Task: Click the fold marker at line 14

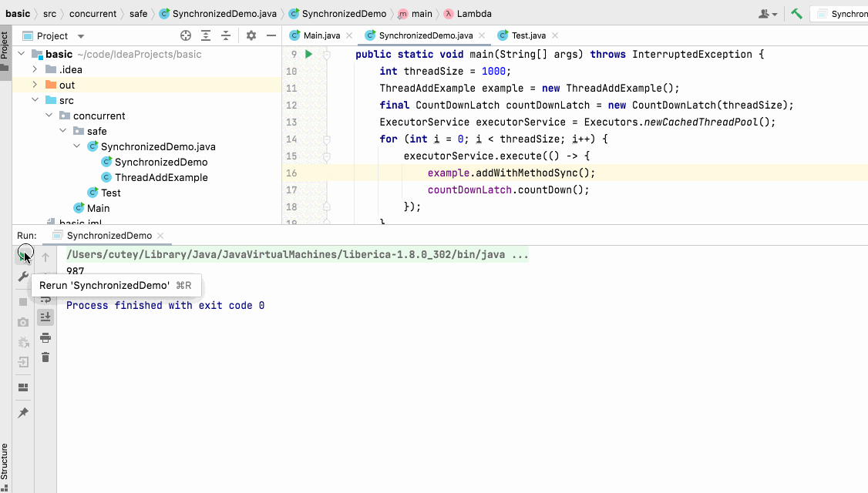Action: pyautogui.click(x=327, y=139)
